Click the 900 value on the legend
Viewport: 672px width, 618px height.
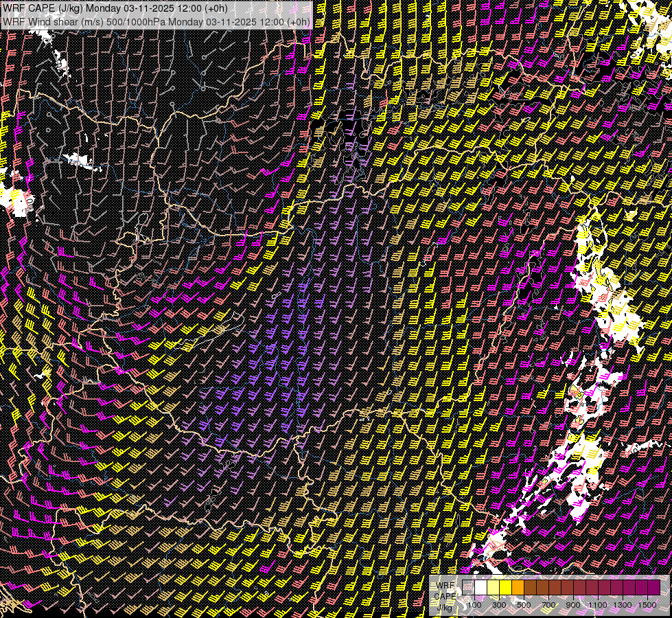(x=573, y=604)
